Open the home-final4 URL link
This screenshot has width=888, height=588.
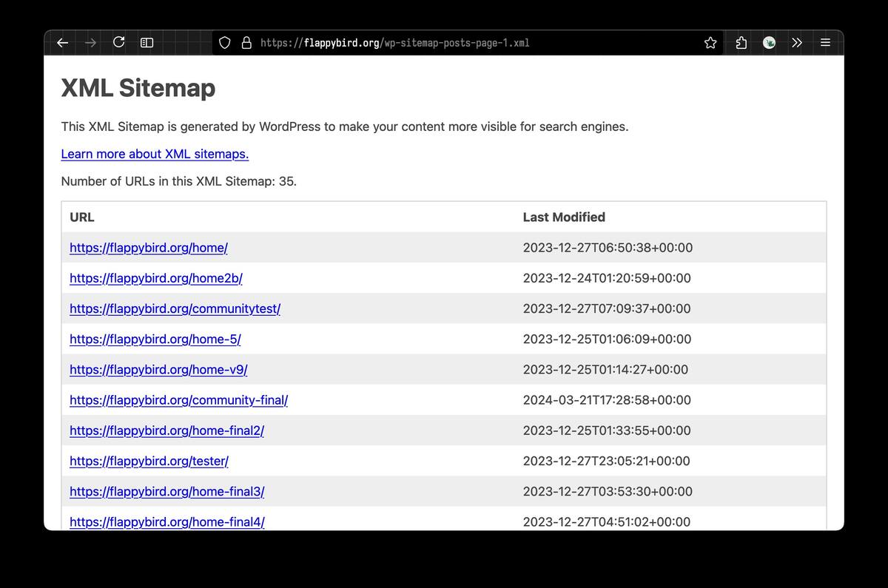click(167, 521)
